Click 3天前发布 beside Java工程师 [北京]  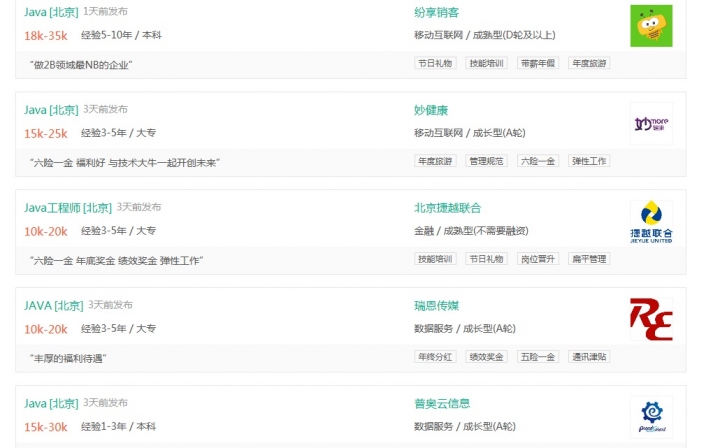point(139,207)
